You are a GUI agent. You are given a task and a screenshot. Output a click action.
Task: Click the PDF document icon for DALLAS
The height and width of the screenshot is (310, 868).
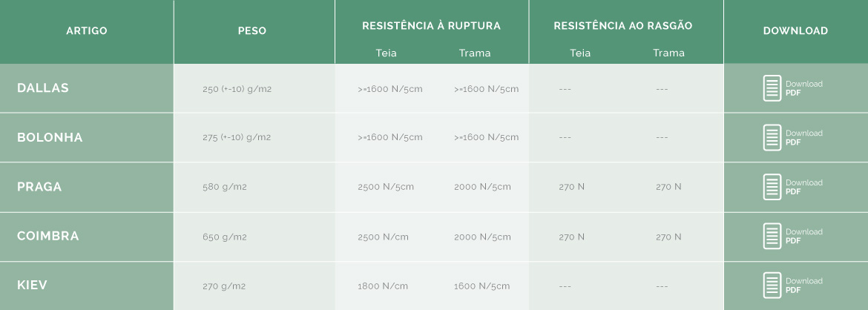pyautogui.click(x=772, y=88)
